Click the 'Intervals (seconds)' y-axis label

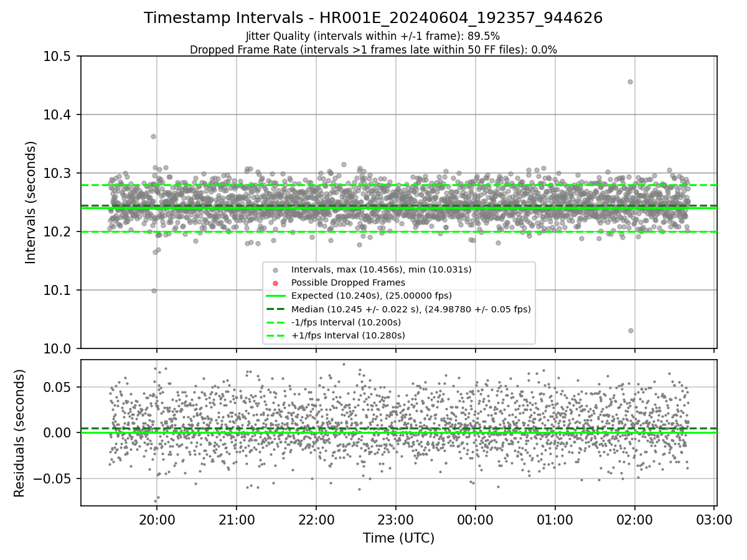[31, 202]
